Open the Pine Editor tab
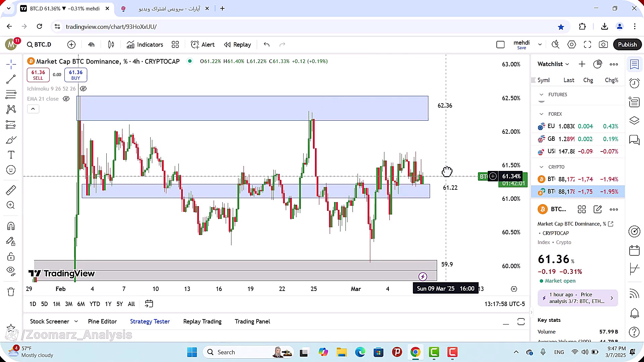 coord(102,321)
